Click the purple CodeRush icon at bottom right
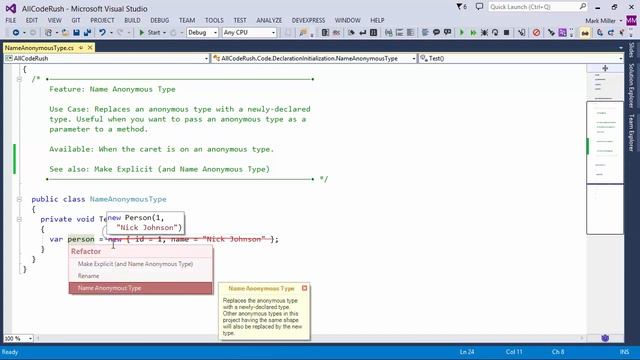 605,338
